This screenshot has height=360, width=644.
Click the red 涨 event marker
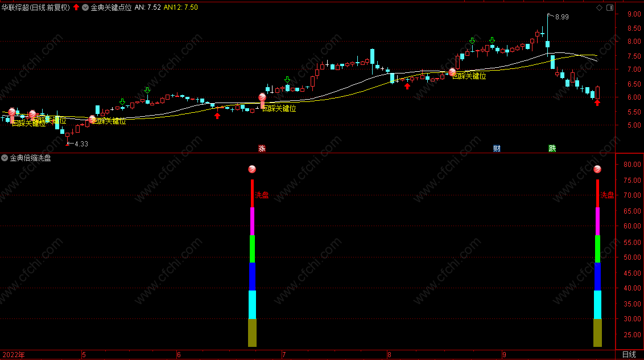coord(262,149)
